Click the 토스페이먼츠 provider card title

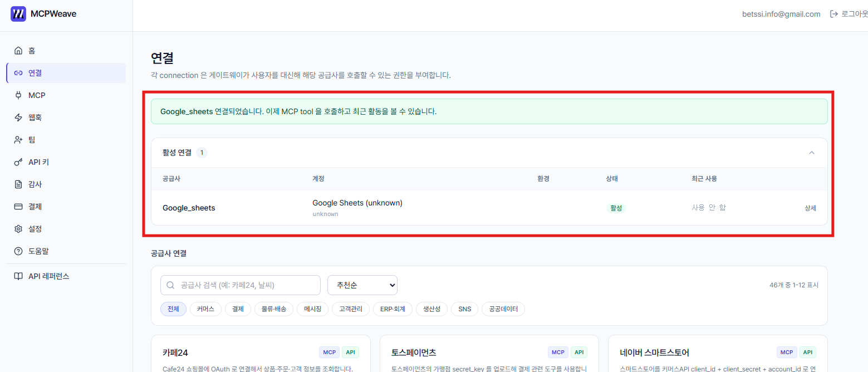pos(414,353)
